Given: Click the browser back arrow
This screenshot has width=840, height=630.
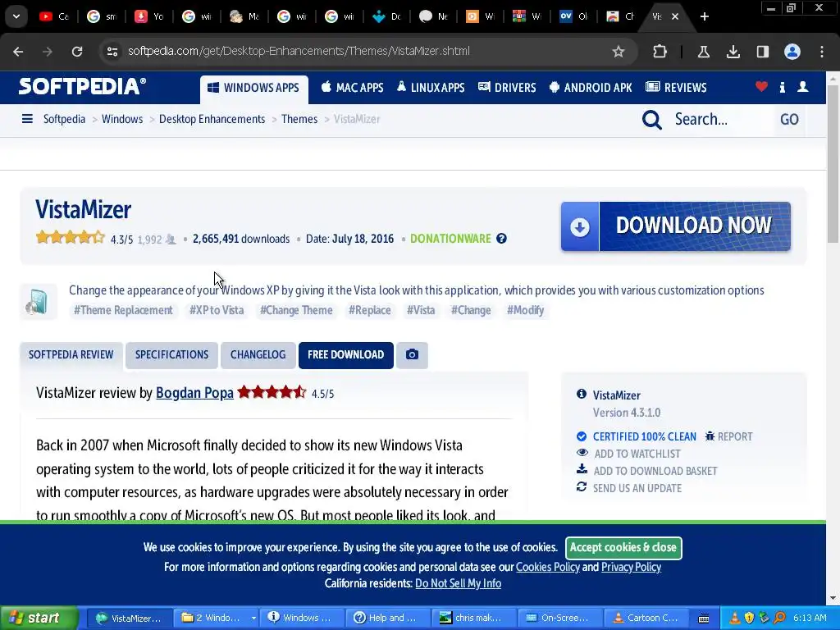Looking at the screenshot, I should pyautogui.click(x=18, y=52).
